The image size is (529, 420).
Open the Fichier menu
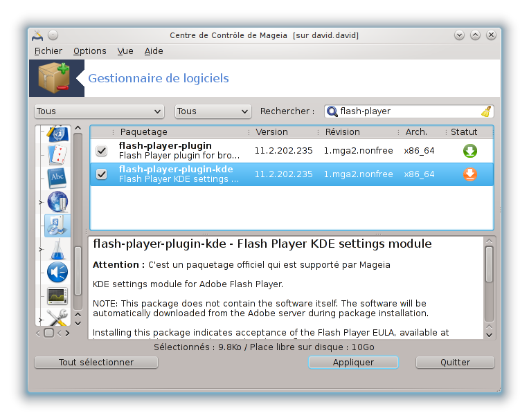pos(48,51)
